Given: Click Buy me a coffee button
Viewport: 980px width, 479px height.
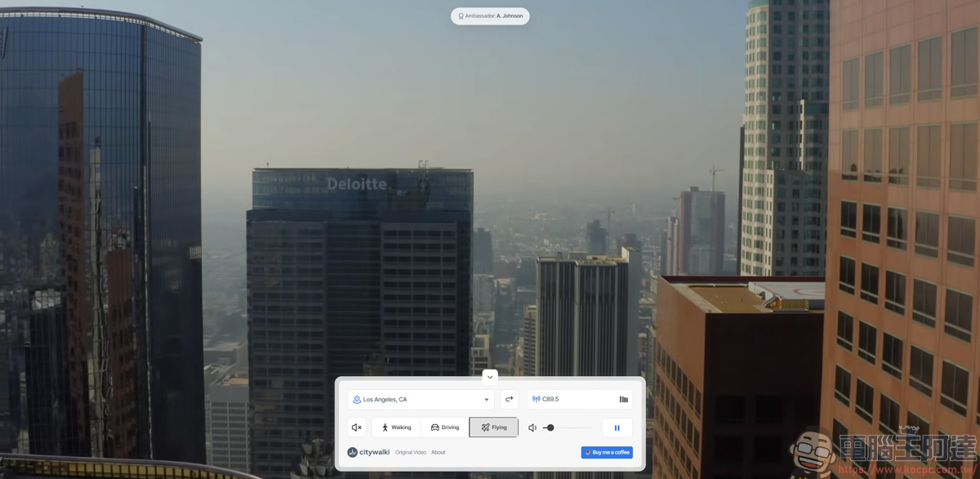Looking at the screenshot, I should click(x=607, y=452).
